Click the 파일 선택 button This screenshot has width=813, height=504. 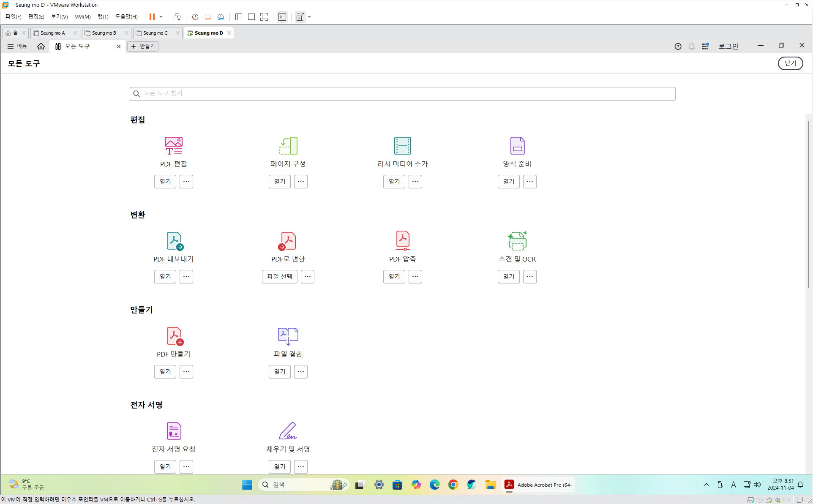[x=280, y=277]
